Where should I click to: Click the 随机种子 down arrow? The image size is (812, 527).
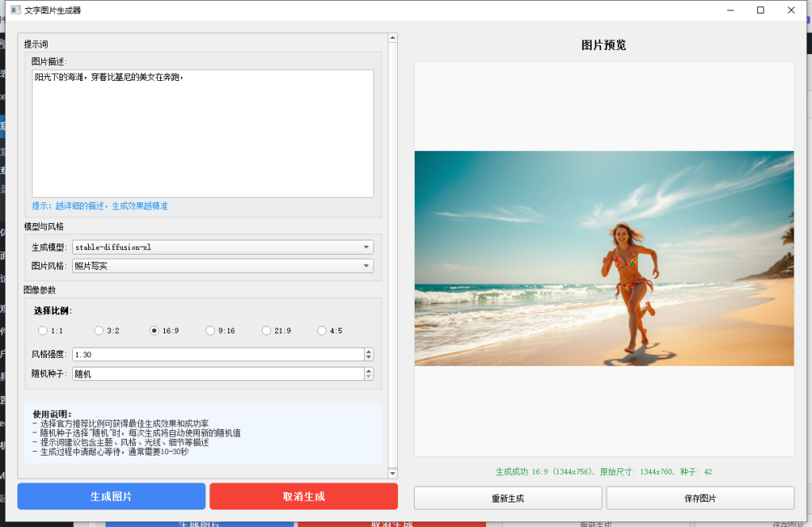[x=369, y=377]
